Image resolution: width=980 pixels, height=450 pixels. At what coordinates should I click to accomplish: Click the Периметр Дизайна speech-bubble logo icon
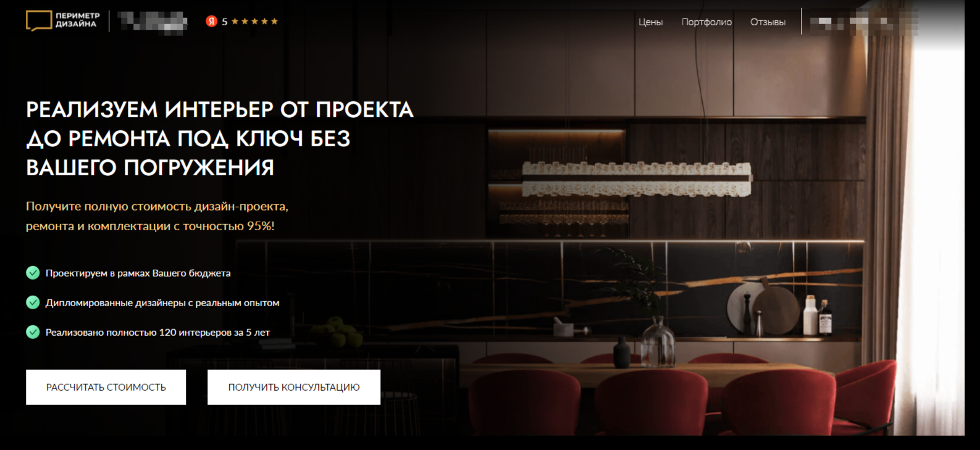38,21
